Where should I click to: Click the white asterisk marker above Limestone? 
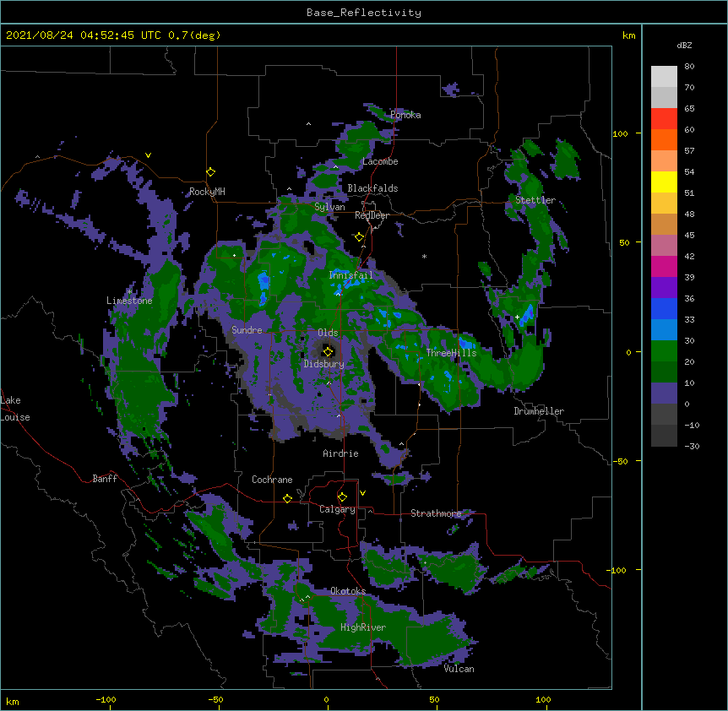pyautogui.click(x=129, y=291)
